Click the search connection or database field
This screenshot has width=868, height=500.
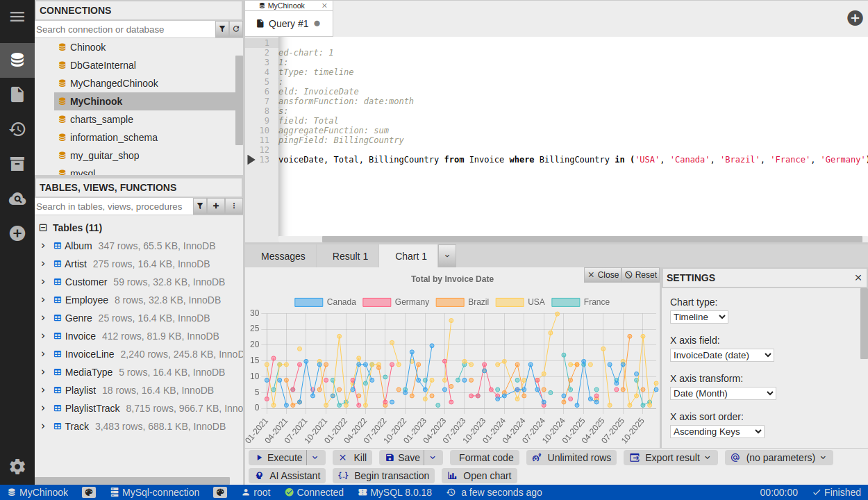click(x=125, y=29)
